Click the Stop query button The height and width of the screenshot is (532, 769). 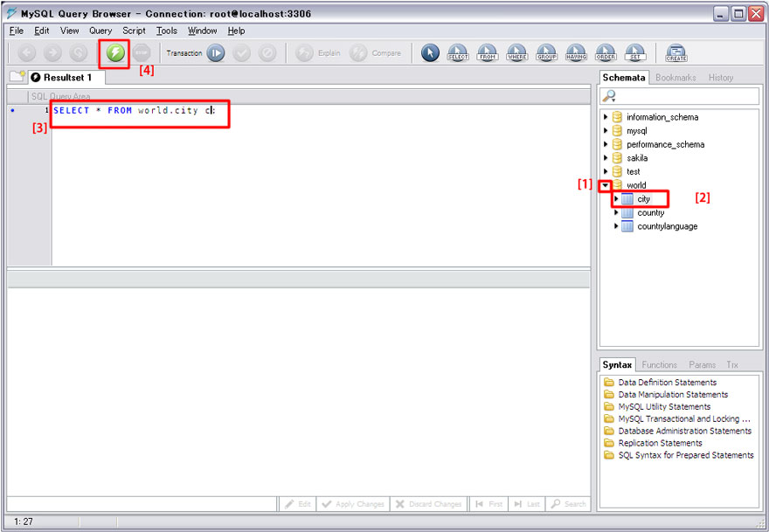click(142, 52)
